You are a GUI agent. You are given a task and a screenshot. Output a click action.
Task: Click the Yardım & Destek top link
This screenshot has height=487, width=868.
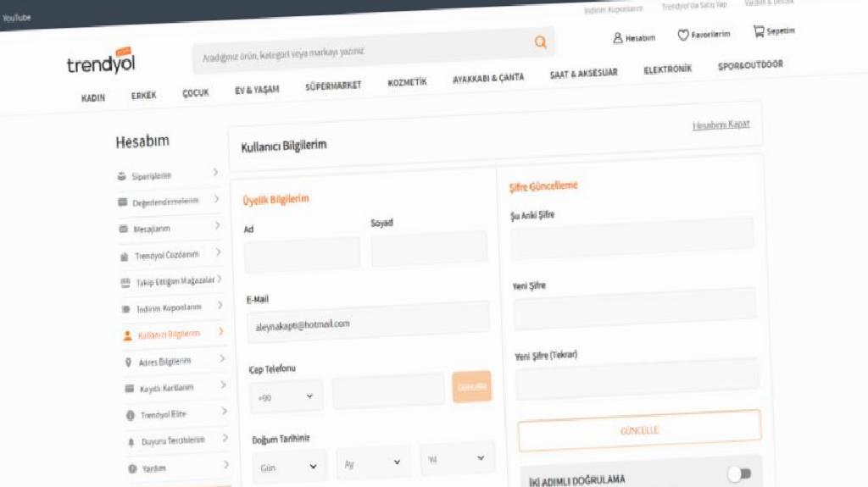coord(770,3)
